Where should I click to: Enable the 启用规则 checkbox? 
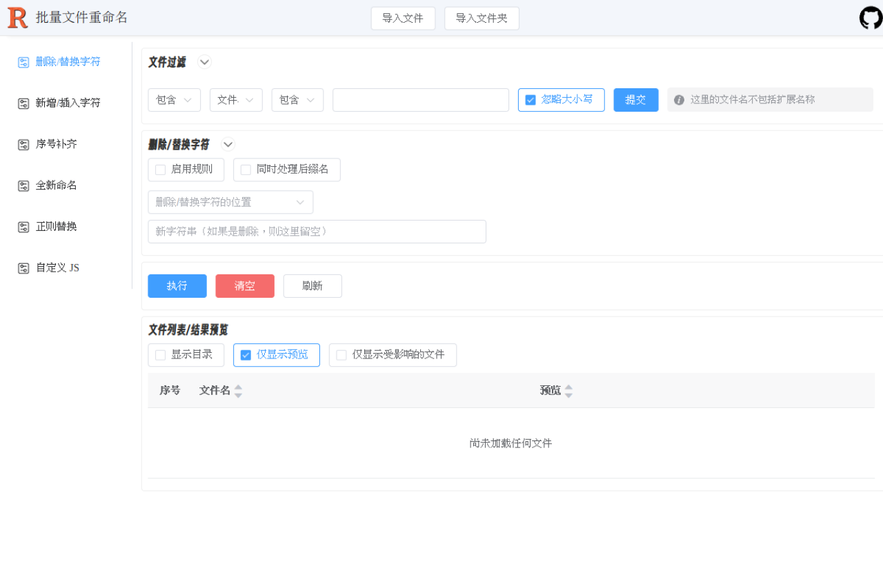[160, 170]
